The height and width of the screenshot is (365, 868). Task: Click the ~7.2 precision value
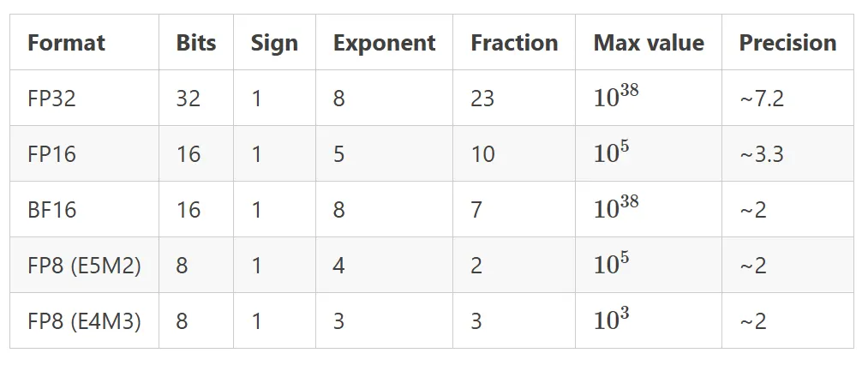tap(762, 99)
